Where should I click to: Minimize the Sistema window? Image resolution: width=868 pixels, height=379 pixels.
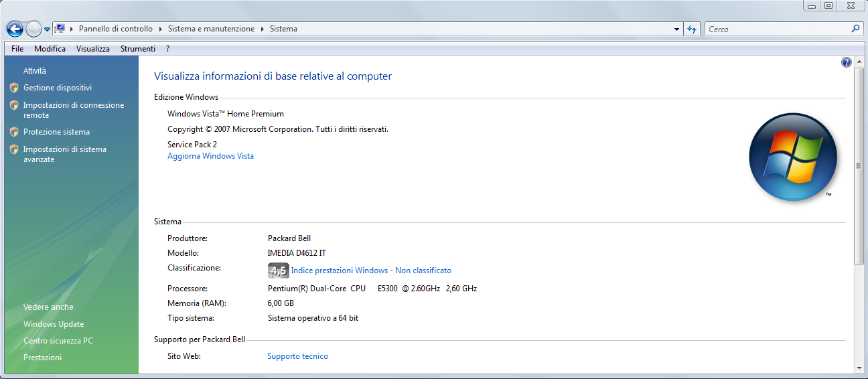tap(812, 5)
